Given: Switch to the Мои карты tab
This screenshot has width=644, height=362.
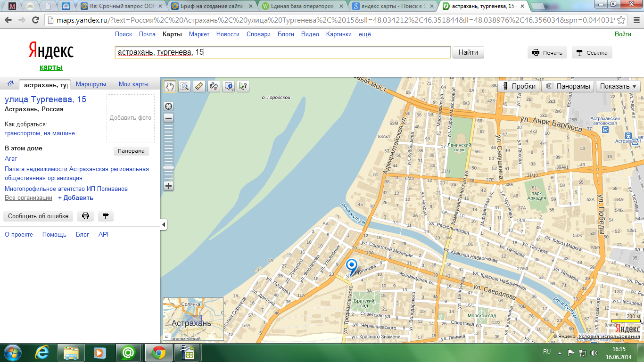Looking at the screenshot, I should pyautogui.click(x=133, y=84).
